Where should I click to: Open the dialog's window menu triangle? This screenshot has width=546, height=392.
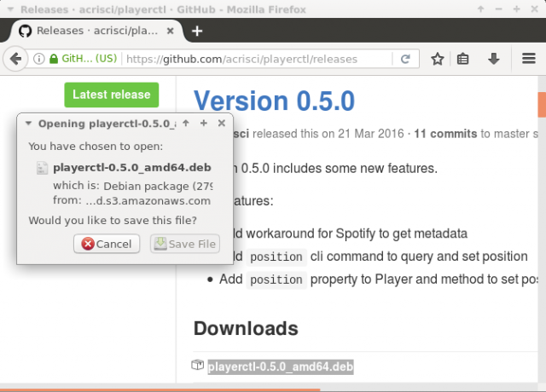pyautogui.click(x=28, y=123)
